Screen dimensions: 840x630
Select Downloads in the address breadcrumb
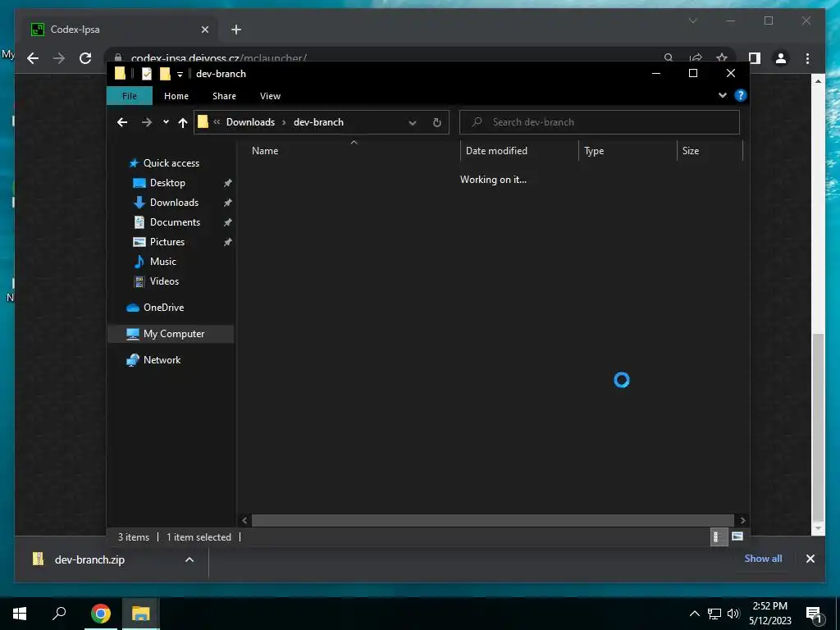[250, 122]
